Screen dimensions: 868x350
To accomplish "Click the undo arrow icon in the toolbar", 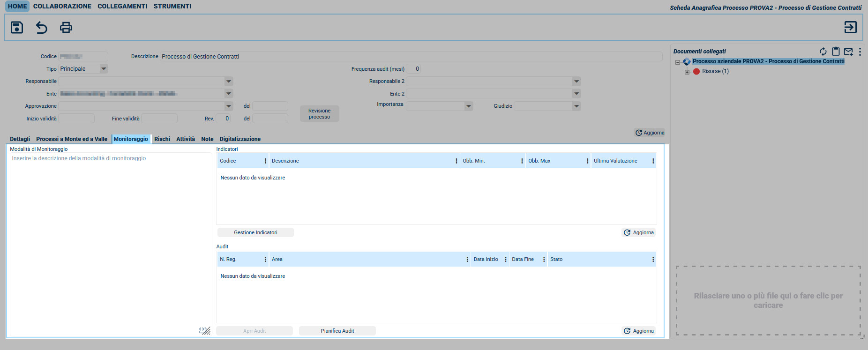I will point(42,28).
